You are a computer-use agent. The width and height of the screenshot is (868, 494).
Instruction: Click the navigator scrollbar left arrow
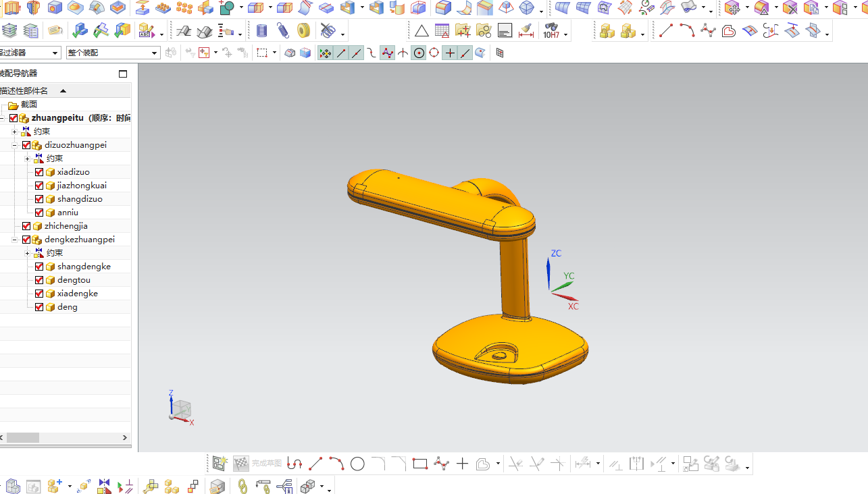pos(2,437)
